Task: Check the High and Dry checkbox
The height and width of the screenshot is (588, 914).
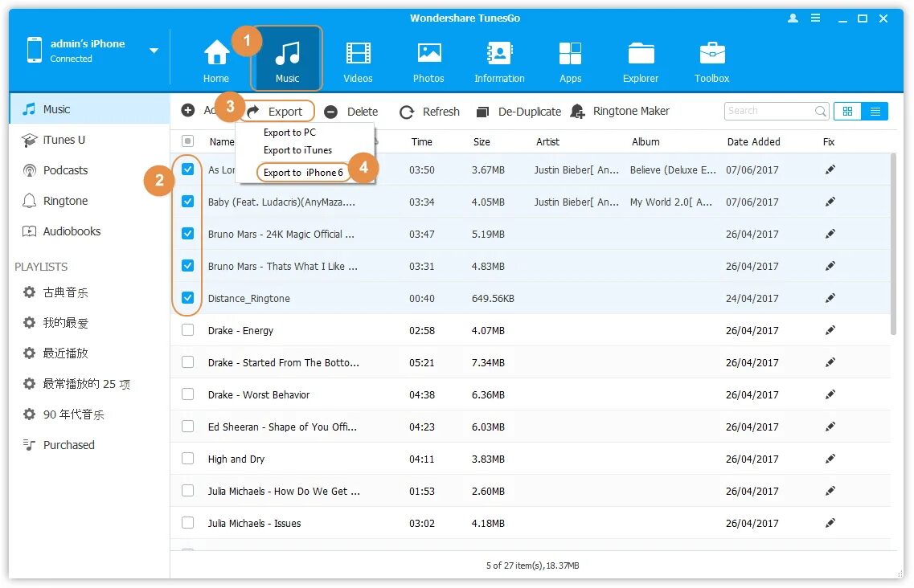Action: pyautogui.click(x=187, y=458)
